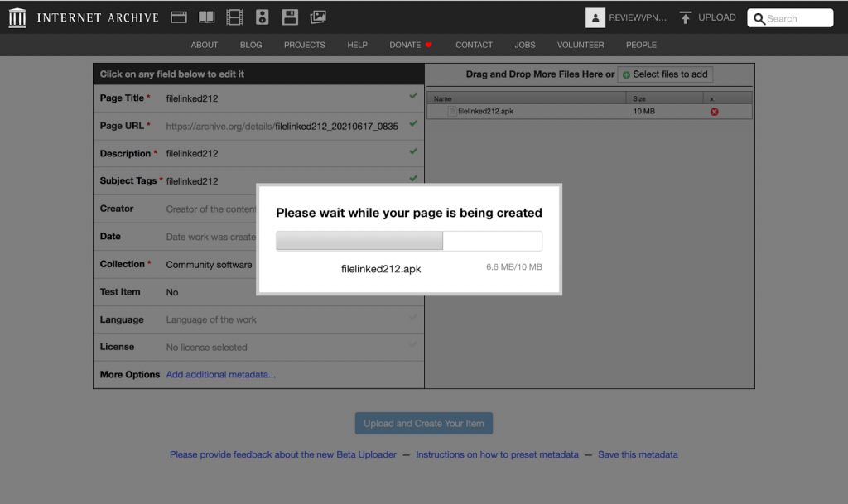Click the filelinked212.apk name in dialog

pyautogui.click(x=381, y=269)
